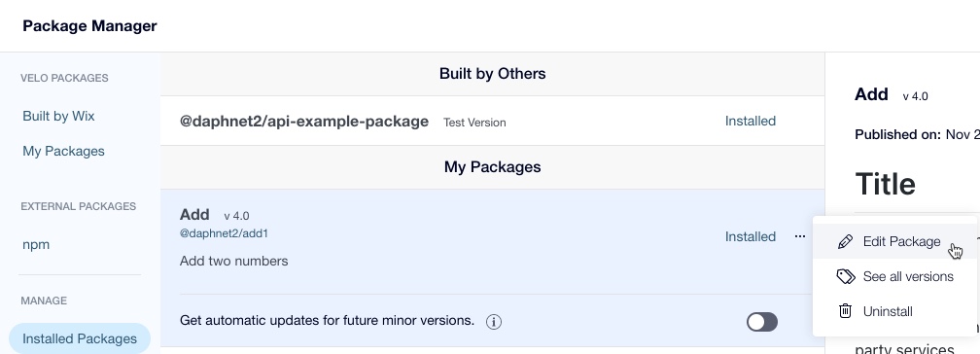This screenshot has width=980, height=354.
Task: Click the Title heading in details panel
Action: click(885, 185)
